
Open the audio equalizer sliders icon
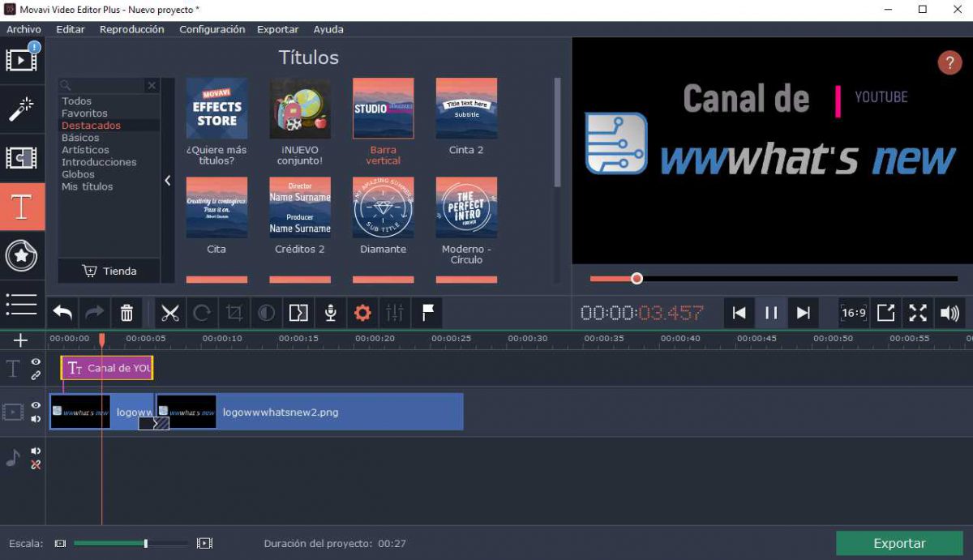click(395, 312)
